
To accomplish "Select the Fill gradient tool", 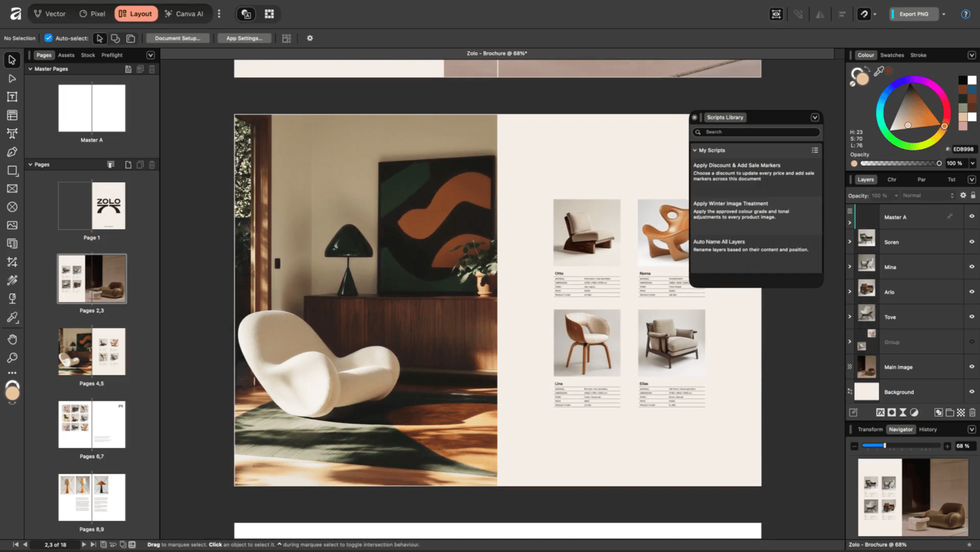I will 12,280.
